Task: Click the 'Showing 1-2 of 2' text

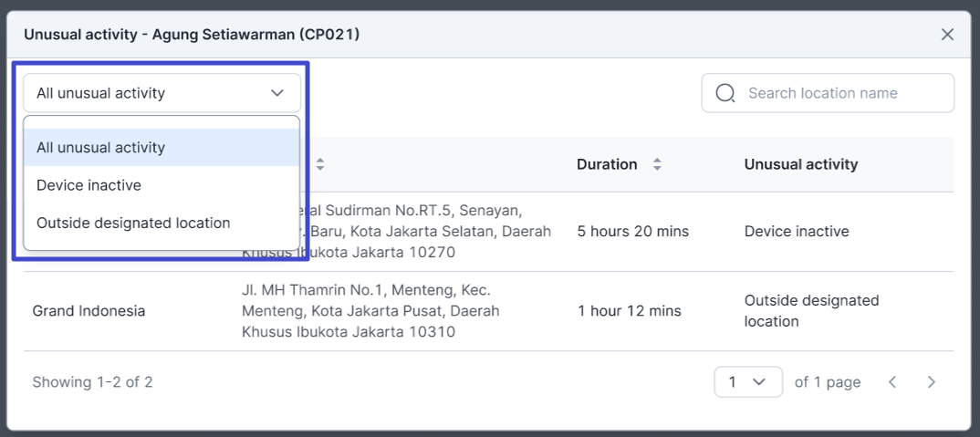Action: pyautogui.click(x=92, y=382)
